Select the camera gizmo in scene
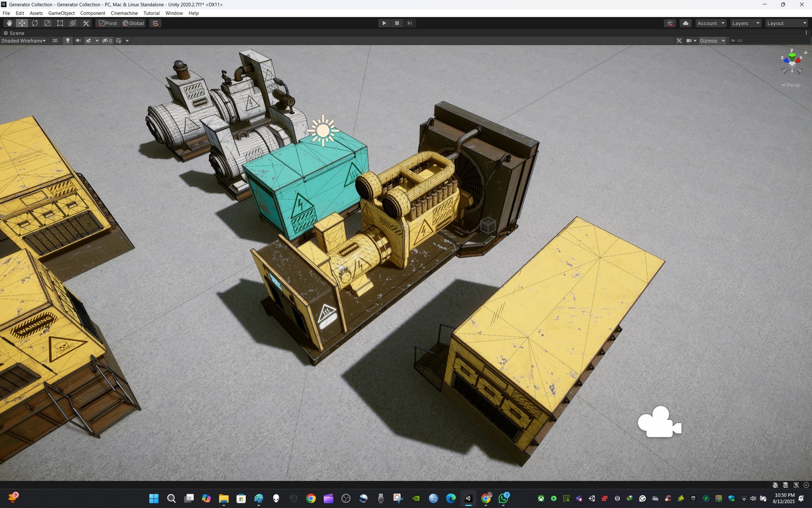The image size is (812, 508). coord(659,422)
